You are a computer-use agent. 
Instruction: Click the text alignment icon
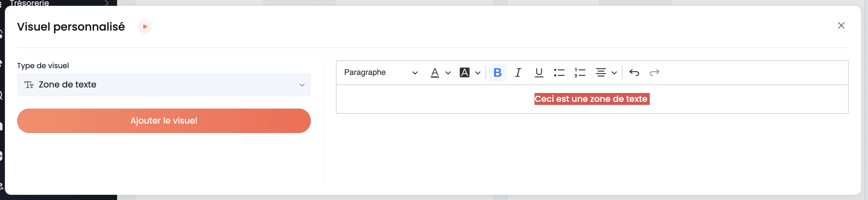[601, 72]
